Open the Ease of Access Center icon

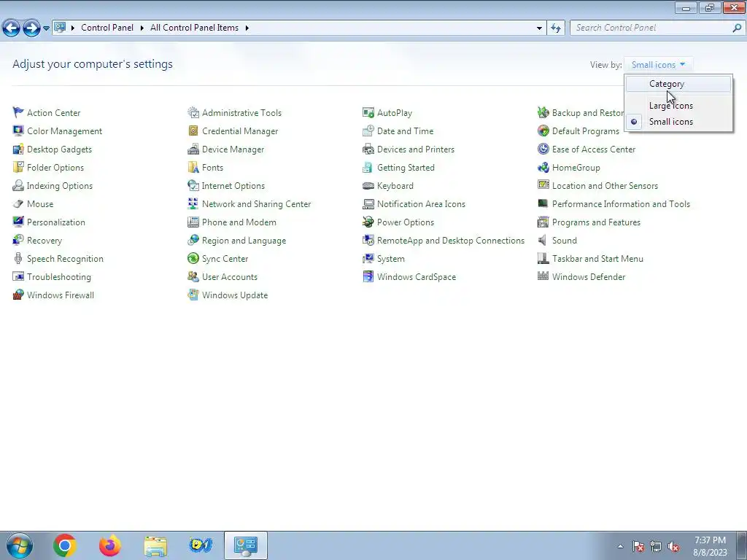coord(543,149)
